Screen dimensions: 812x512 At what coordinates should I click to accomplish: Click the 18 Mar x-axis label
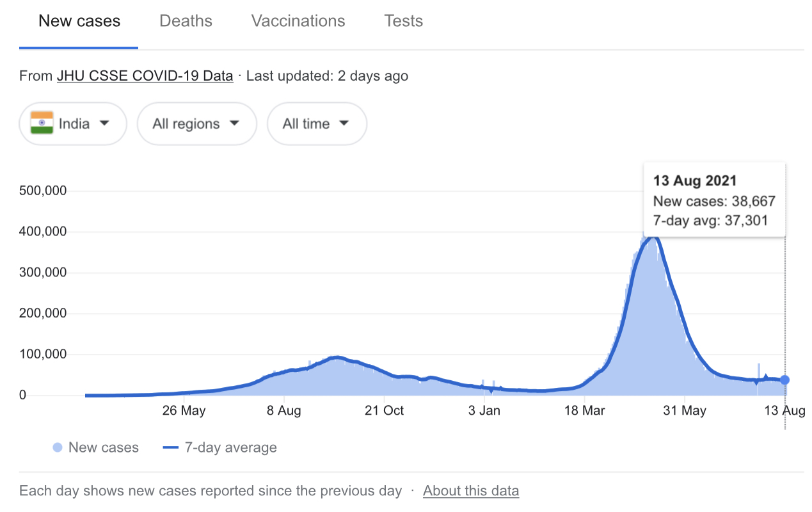pos(584,411)
